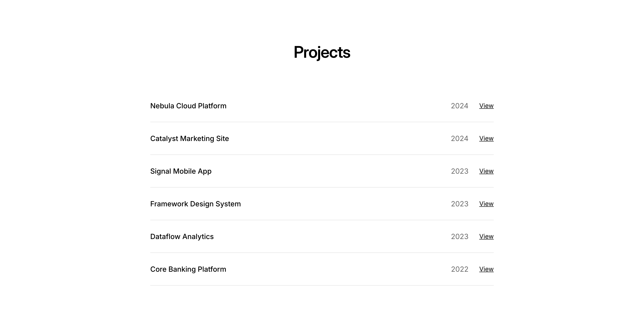The image size is (644, 329).
Task: Click the 2024 year beside Catalyst Marketing Site
Action: point(459,138)
